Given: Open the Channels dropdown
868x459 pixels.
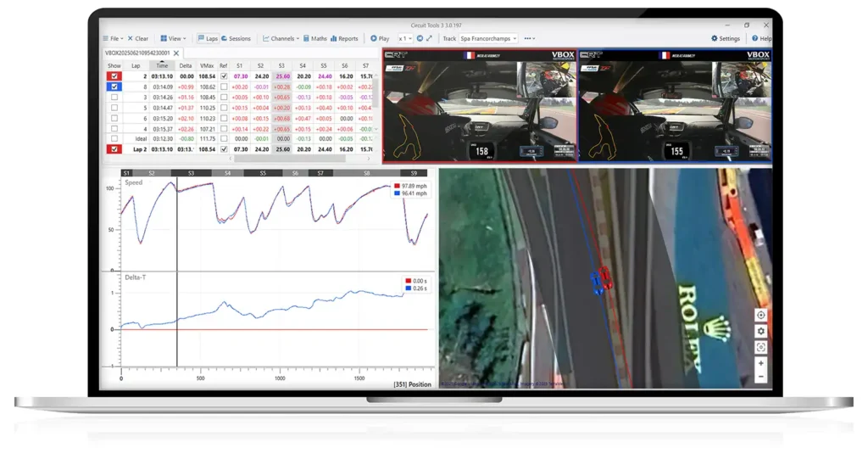Looking at the screenshot, I should coord(281,39).
